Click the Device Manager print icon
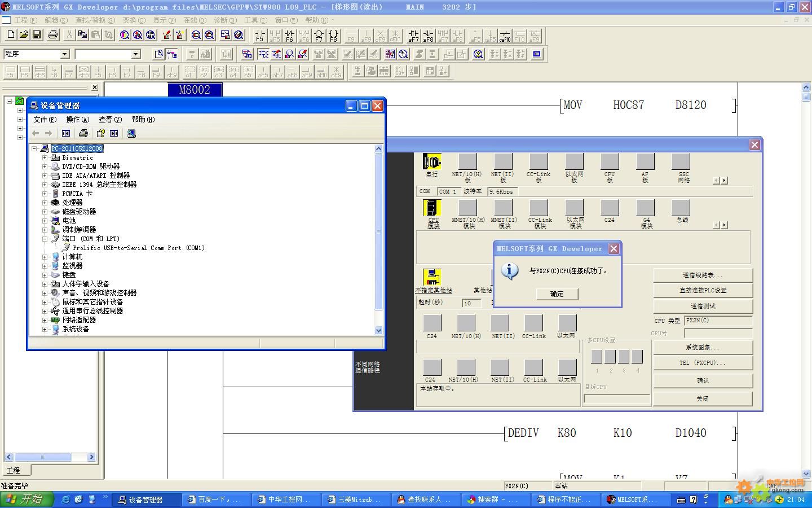The width and height of the screenshot is (812, 508). coord(83,133)
